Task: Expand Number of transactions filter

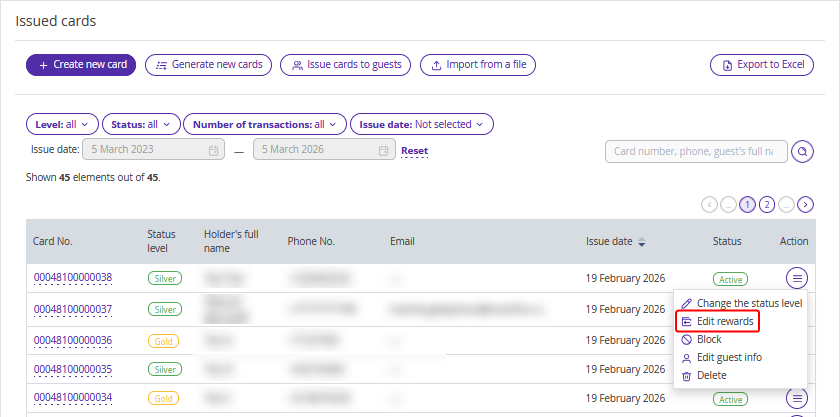Action: [x=264, y=124]
